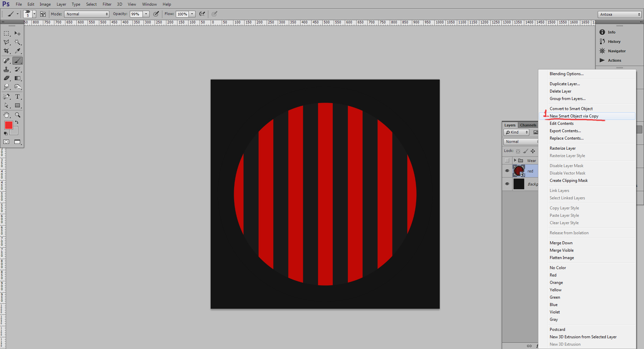Toggle Quick Mask mode

point(6,142)
